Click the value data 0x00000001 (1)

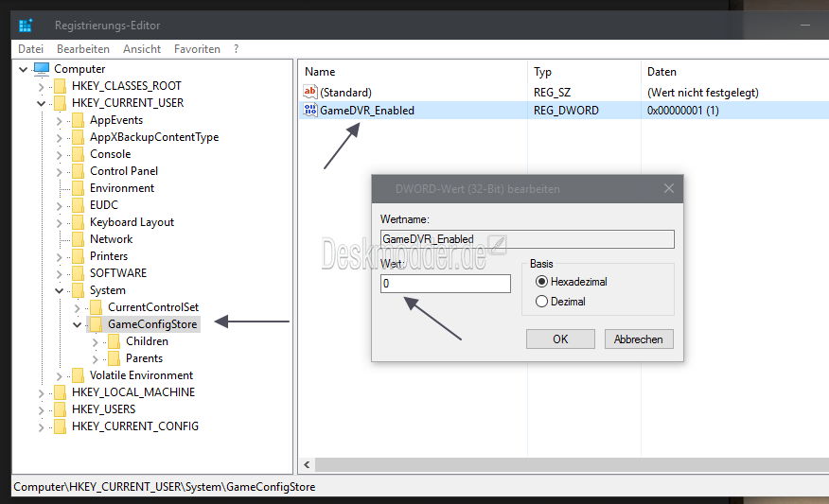point(682,111)
